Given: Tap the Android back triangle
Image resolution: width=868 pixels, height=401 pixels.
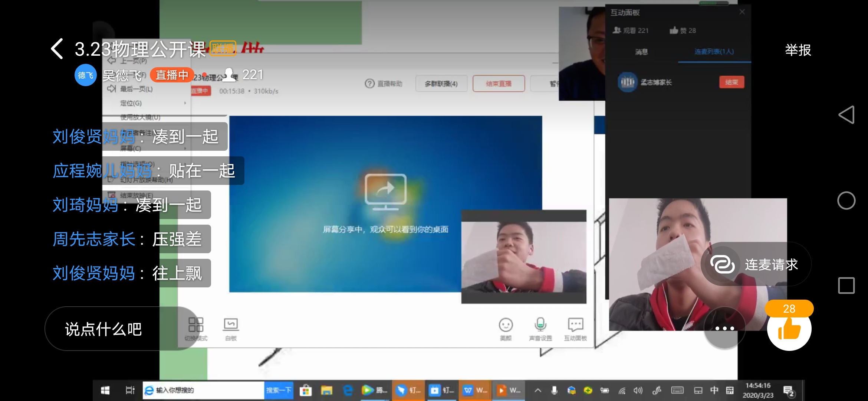Looking at the screenshot, I should 846,115.
